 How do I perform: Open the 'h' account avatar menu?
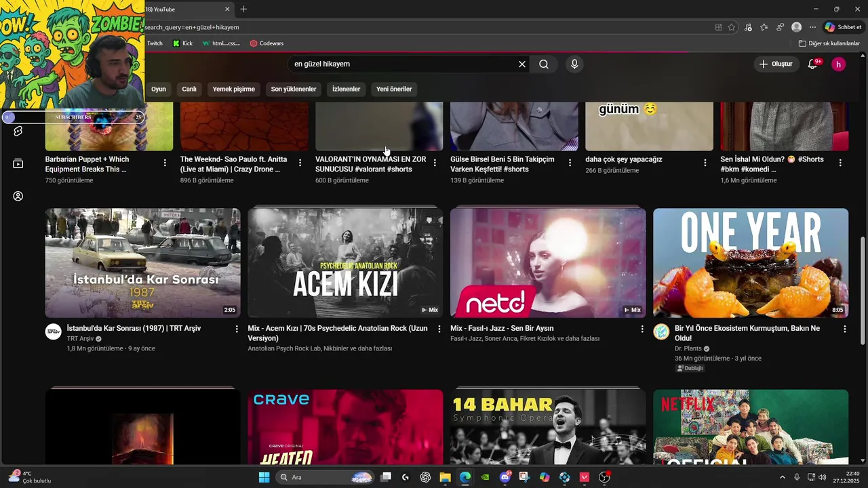click(x=838, y=64)
